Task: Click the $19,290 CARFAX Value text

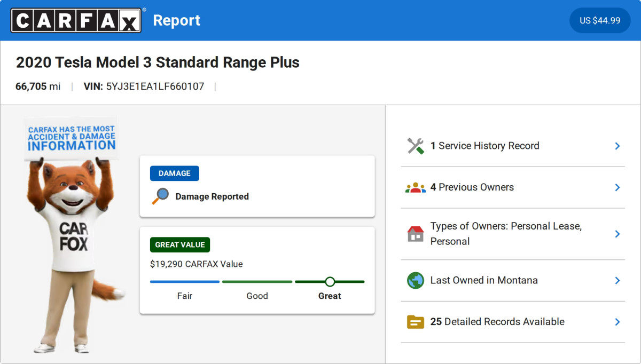Action: 196,264
